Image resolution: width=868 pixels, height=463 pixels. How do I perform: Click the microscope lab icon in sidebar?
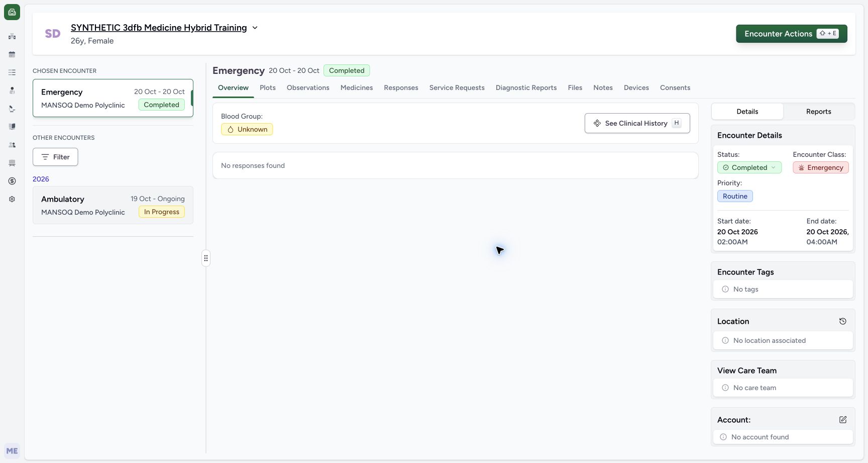(x=12, y=109)
